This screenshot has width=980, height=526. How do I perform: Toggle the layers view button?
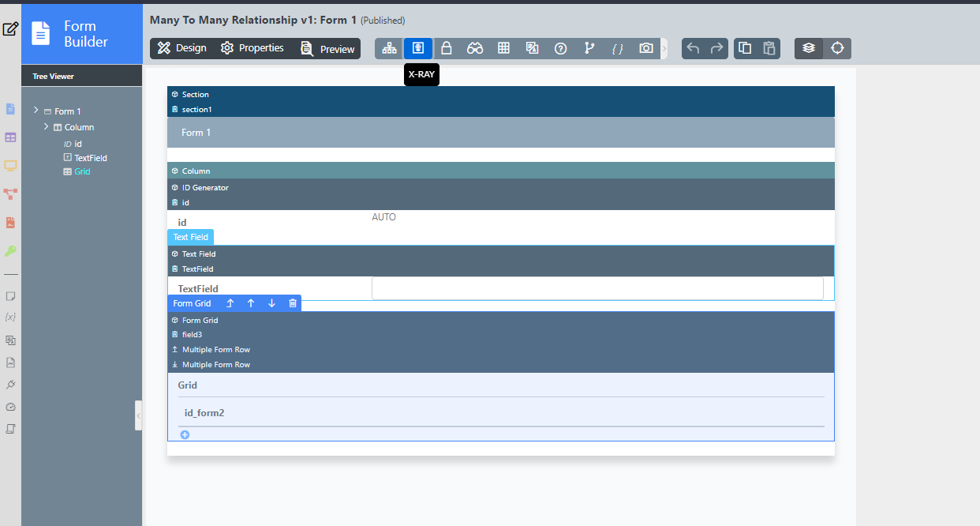click(809, 48)
